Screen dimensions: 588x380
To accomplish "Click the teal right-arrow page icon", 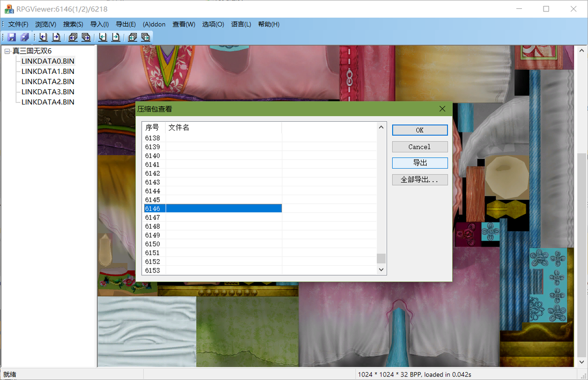I will click(x=116, y=37).
